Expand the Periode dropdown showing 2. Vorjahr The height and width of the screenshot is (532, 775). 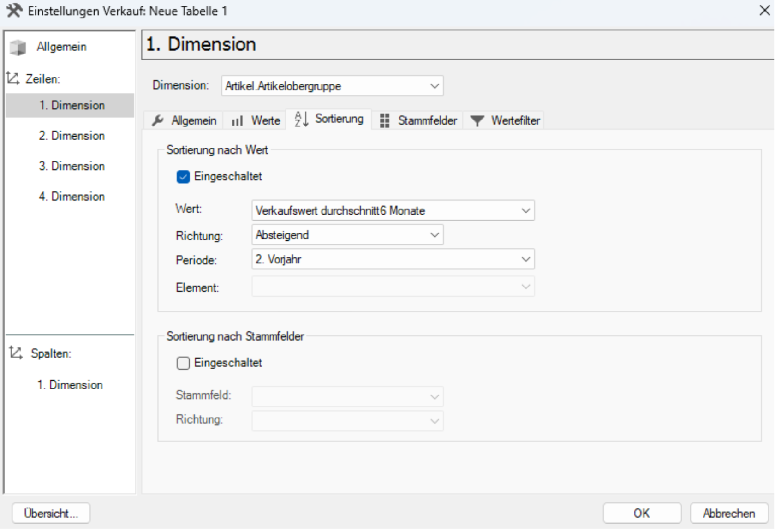click(x=393, y=259)
